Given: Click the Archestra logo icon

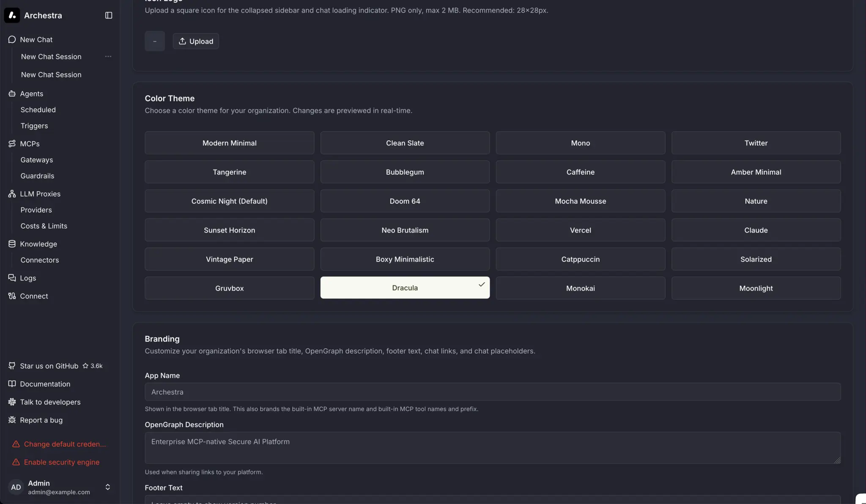Looking at the screenshot, I should point(12,15).
